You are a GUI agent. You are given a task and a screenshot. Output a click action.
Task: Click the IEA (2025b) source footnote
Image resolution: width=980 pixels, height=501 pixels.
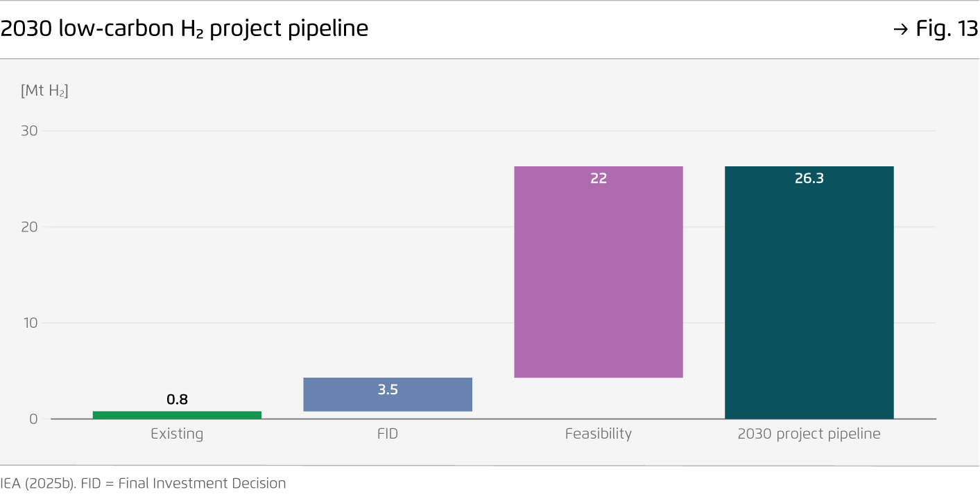[143, 484]
